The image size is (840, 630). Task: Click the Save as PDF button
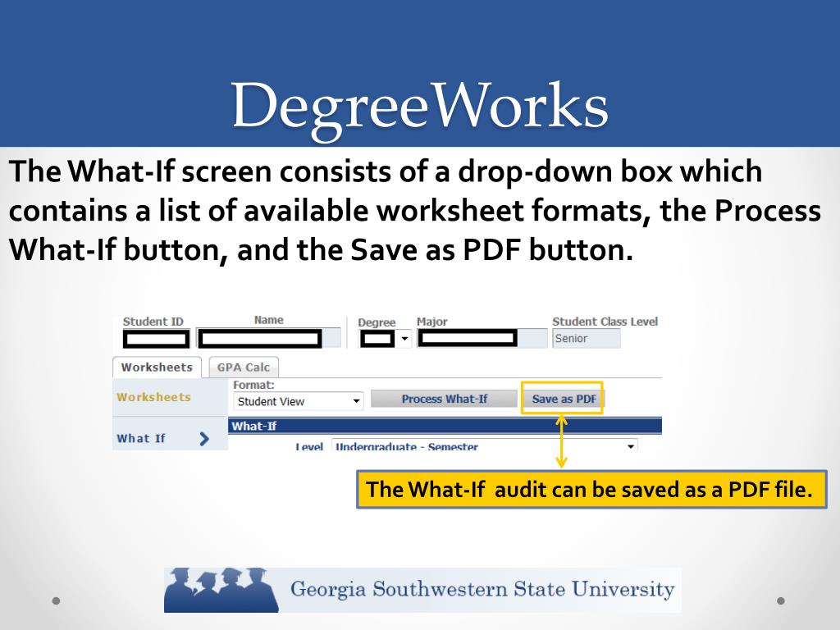point(564,399)
